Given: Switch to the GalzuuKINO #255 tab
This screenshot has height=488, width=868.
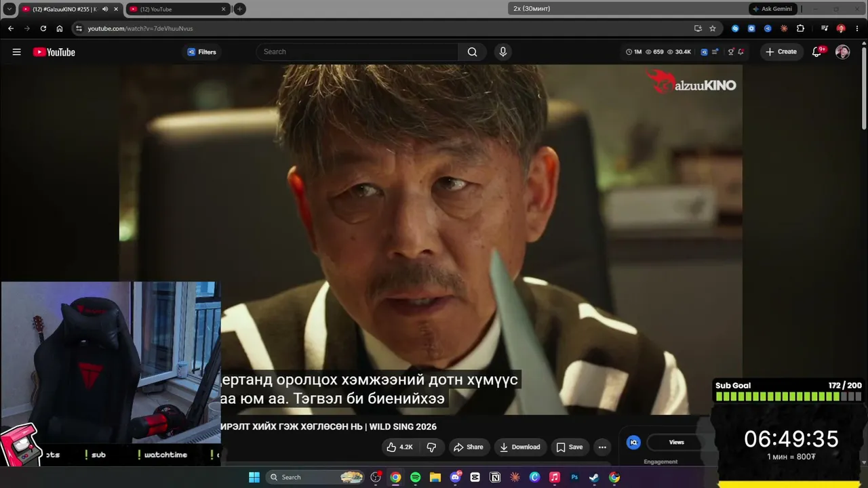Looking at the screenshot, I should pyautogui.click(x=60, y=9).
